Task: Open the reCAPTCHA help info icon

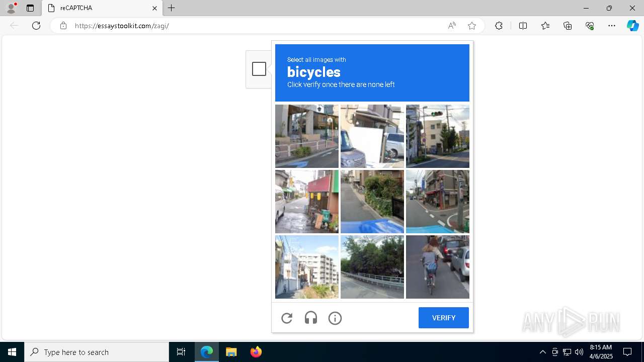Action: pos(335,318)
